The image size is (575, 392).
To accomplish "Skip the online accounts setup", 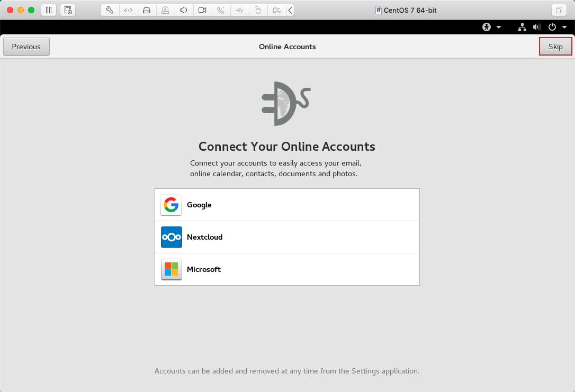I will point(555,47).
